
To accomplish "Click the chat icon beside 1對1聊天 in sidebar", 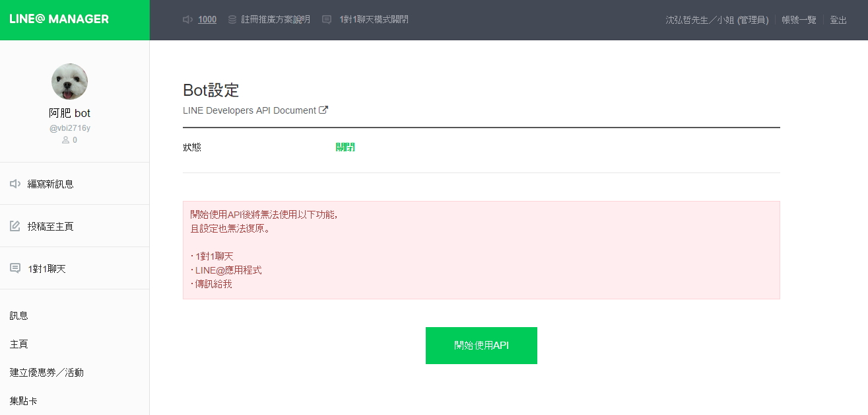I will [15, 268].
